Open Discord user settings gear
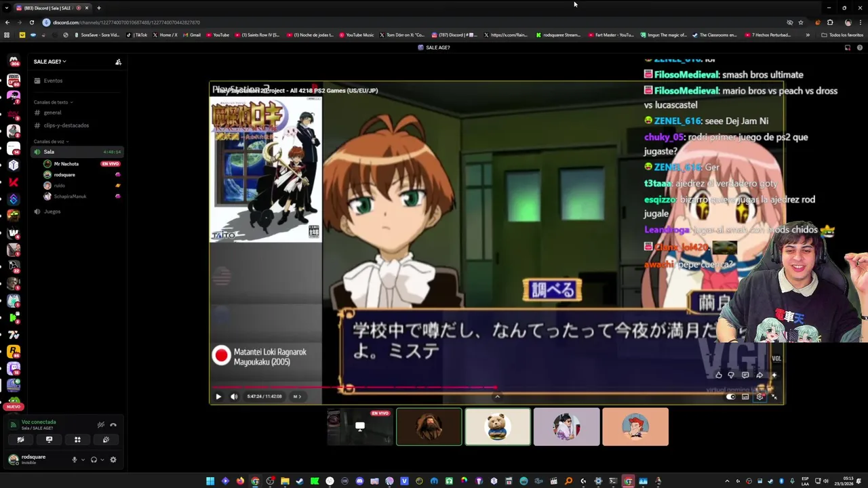This screenshot has width=868, height=488. click(x=113, y=460)
